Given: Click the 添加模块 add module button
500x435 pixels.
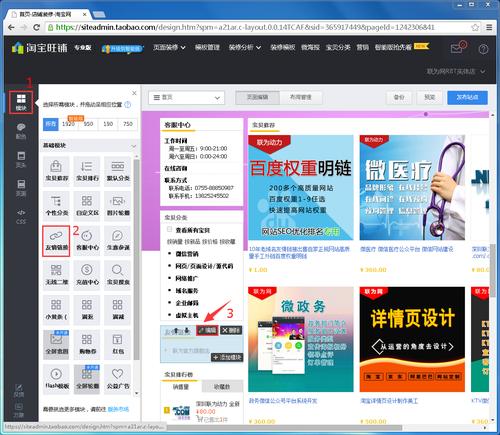Looking at the screenshot, I should [x=227, y=358].
